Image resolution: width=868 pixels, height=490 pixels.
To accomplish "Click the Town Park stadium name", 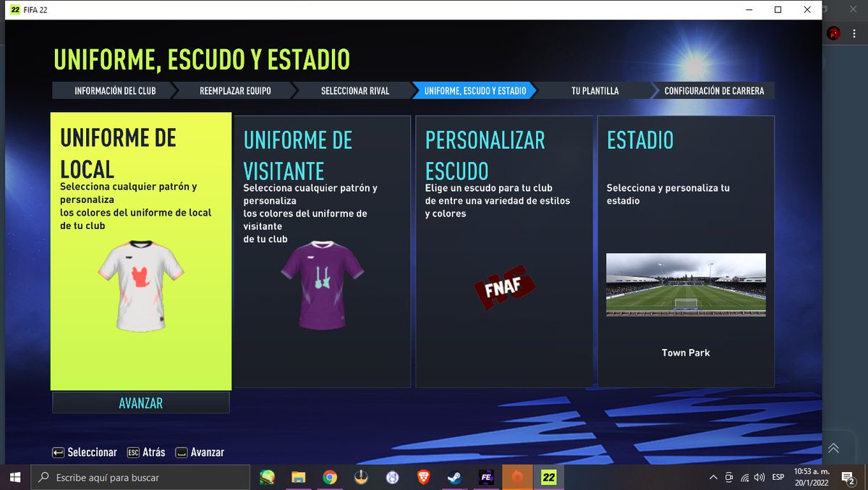I will pyautogui.click(x=686, y=353).
